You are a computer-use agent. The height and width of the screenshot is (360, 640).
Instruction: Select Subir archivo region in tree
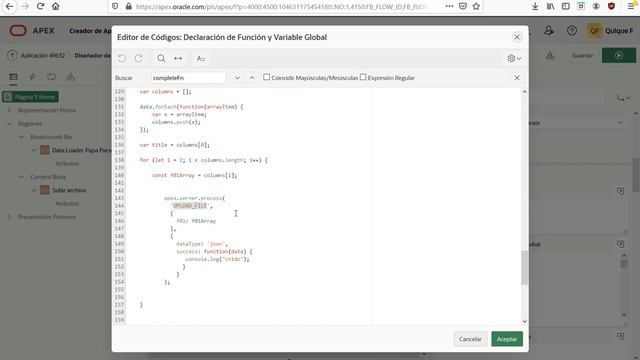coord(69,190)
